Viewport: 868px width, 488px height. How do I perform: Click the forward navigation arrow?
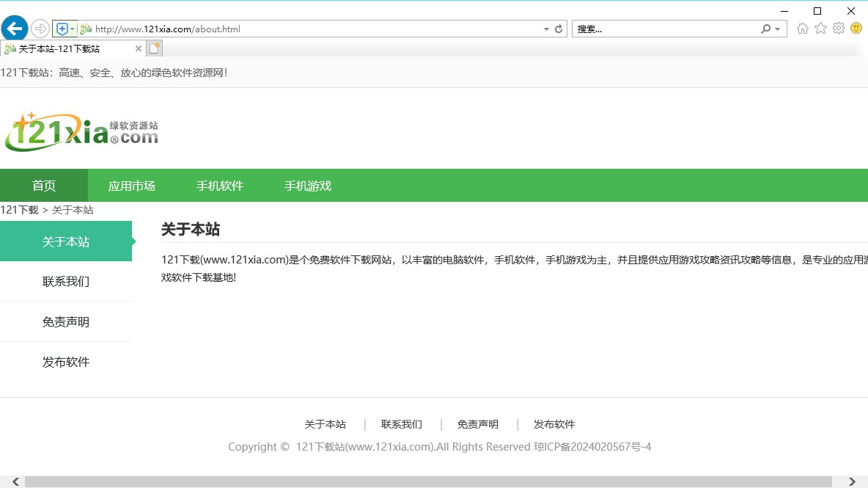pos(40,29)
